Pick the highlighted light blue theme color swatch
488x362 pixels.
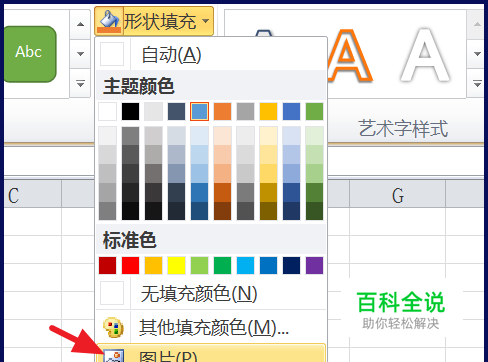pyautogui.click(x=199, y=111)
